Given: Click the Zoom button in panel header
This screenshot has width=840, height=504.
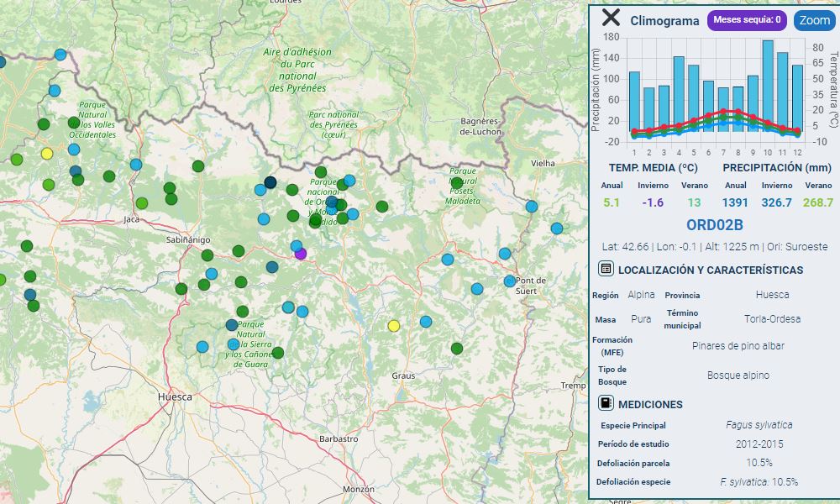Looking at the screenshot, I should (x=814, y=20).
